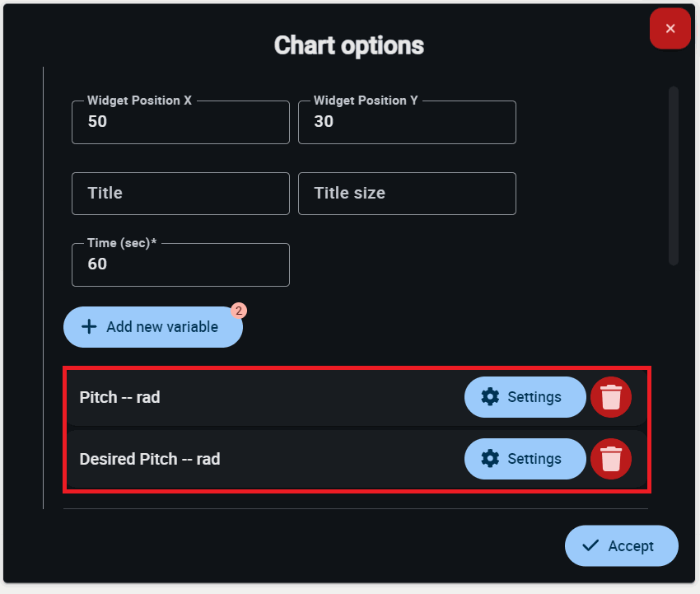This screenshot has height=594, width=700.
Task: Open Settings for the Desired Pitch variable
Action: [x=525, y=459]
